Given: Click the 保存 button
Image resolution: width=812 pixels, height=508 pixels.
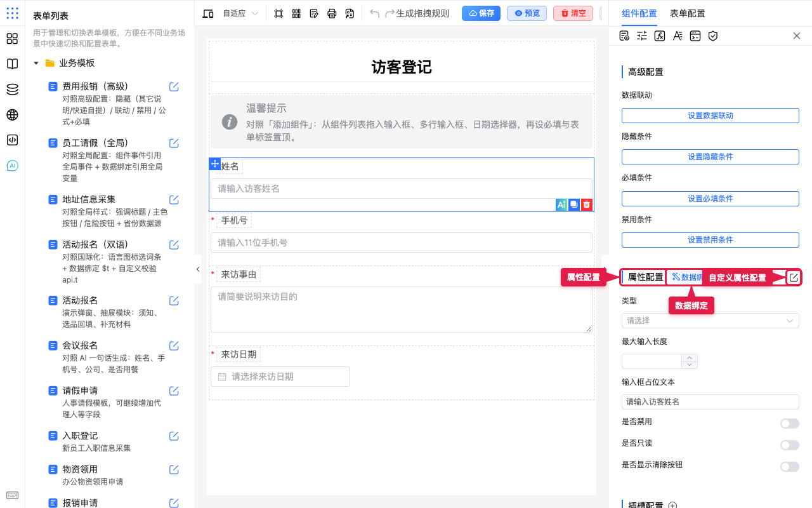Looking at the screenshot, I should pyautogui.click(x=481, y=13).
